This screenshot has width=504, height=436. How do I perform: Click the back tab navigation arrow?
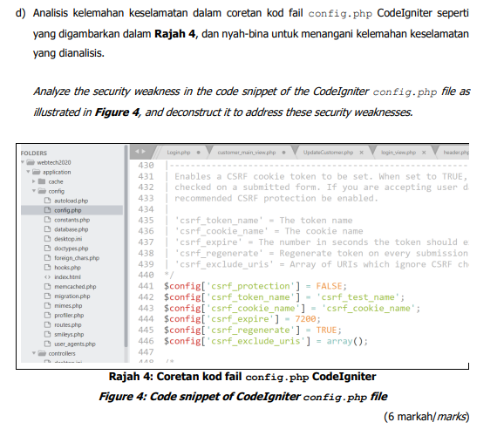point(137,152)
